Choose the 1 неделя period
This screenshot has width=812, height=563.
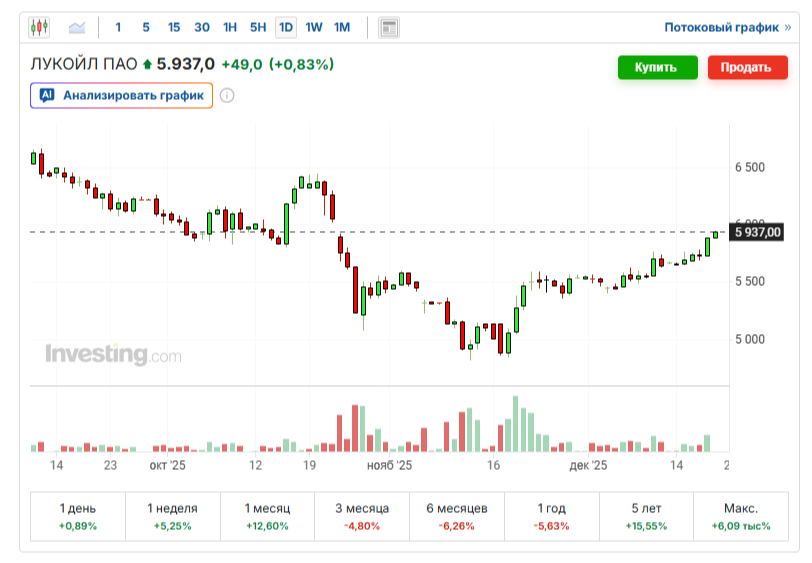(x=172, y=516)
